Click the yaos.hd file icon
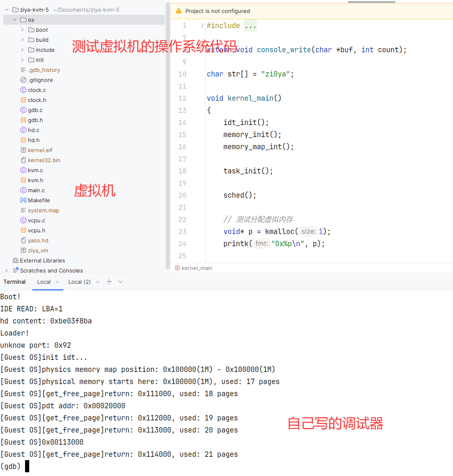453x476 pixels. point(23,240)
